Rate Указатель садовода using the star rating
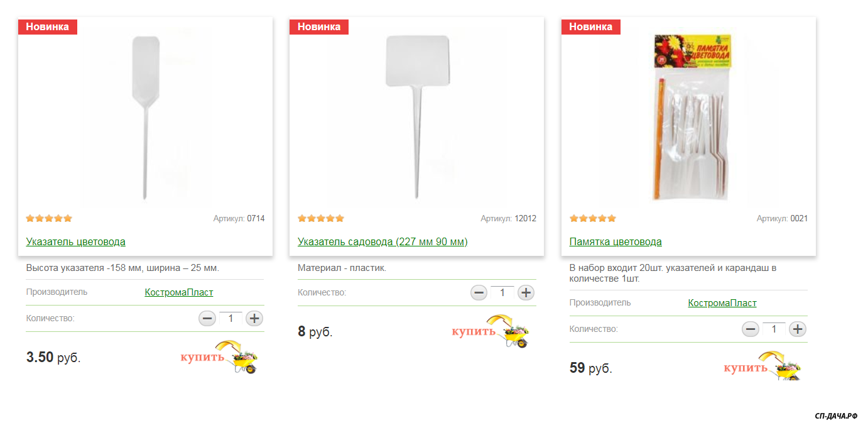Viewport: 868px width, 430px height. click(321, 219)
